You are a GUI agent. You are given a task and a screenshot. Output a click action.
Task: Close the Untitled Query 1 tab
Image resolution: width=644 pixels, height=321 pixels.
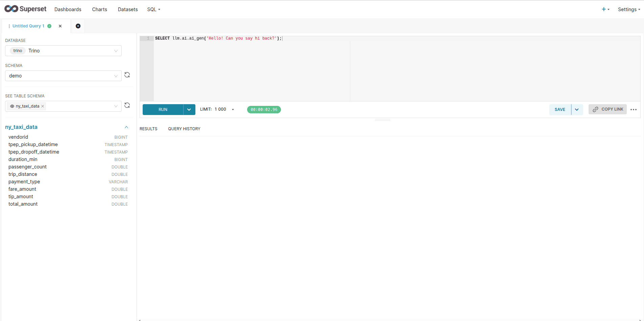(x=60, y=26)
